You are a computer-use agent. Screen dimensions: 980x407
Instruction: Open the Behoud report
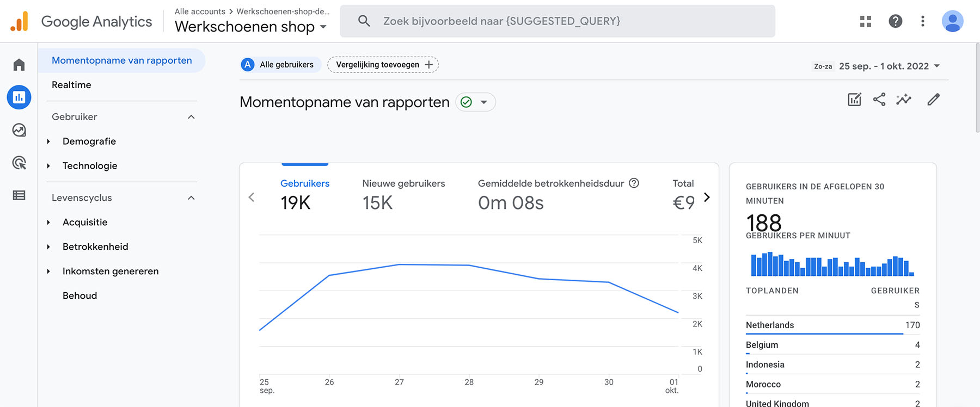[x=80, y=295]
